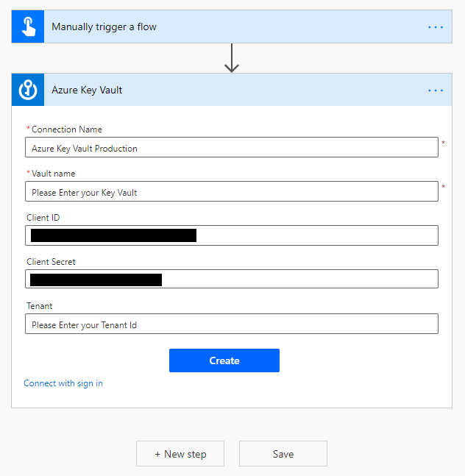Click the Azure Key Vault icon
The height and width of the screenshot is (476, 465).
[x=28, y=90]
